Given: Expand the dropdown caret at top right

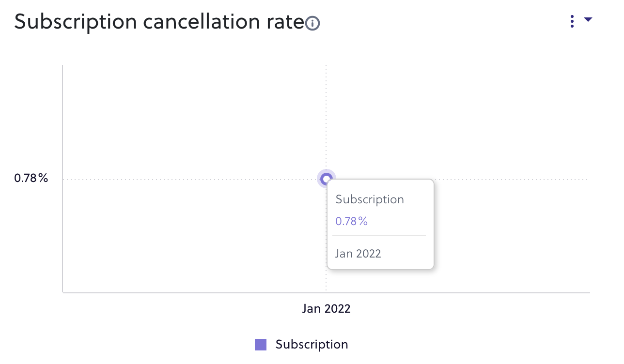Looking at the screenshot, I should (x=588, y=20).
